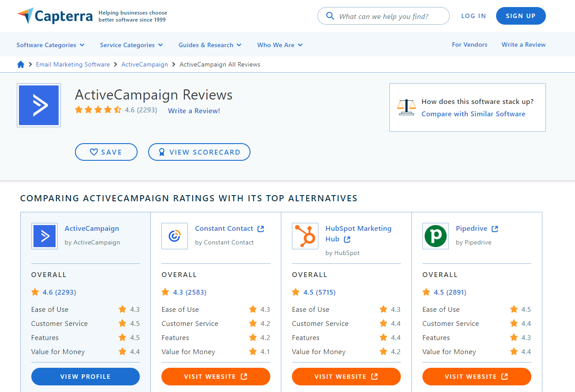Screen dimensions: 575x392
Task: Click the star next to 4.5 (2891)
Action: [426, 292]
